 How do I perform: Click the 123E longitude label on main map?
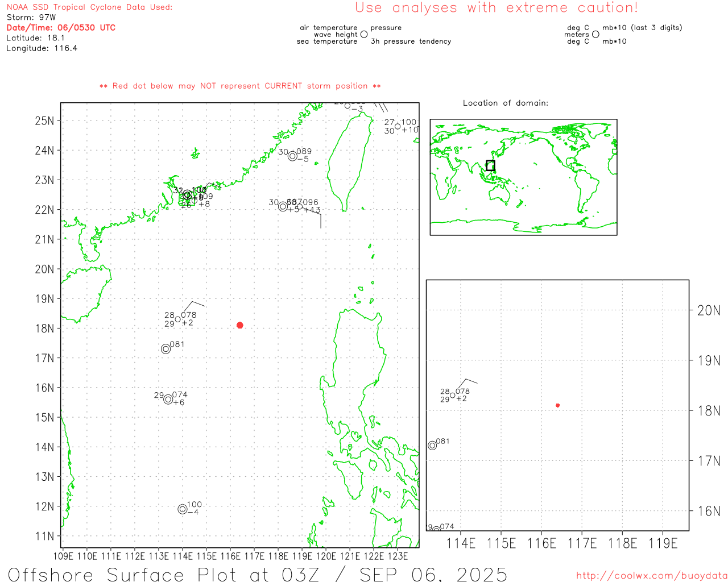398,556
